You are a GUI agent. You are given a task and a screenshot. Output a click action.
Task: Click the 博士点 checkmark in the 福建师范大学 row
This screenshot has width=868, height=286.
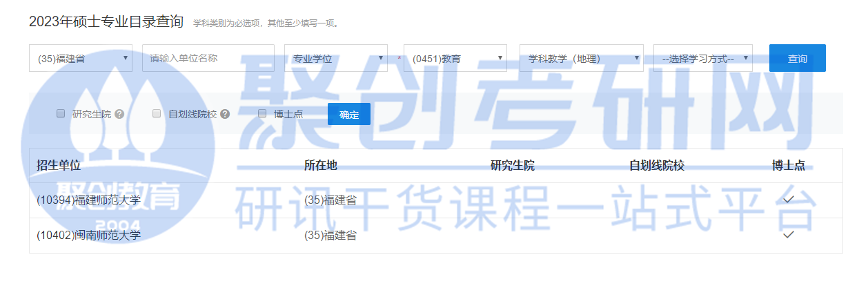789,200
